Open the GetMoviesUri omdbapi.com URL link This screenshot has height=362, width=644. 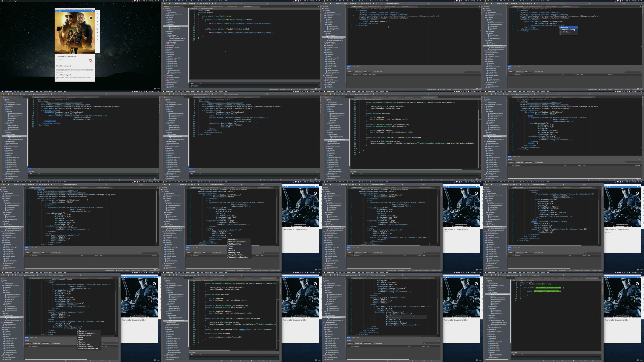click(244, 24)
